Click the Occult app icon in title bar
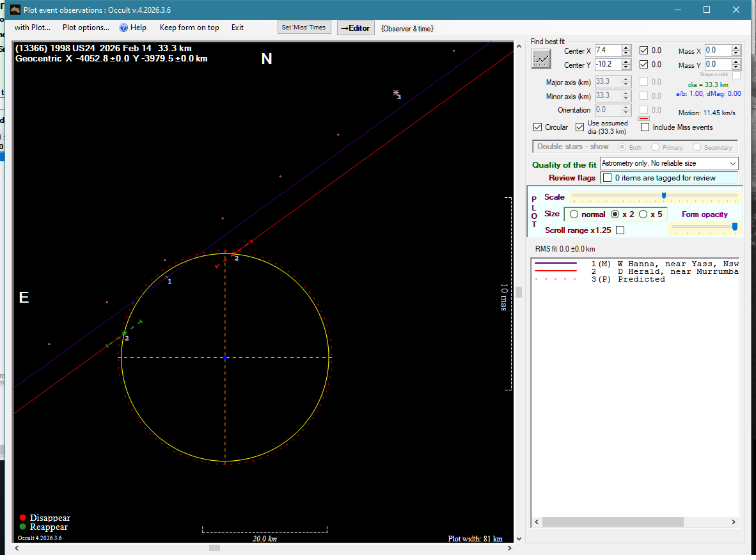The width and height of the screenshot is (756, 560). tap(15, 10)
